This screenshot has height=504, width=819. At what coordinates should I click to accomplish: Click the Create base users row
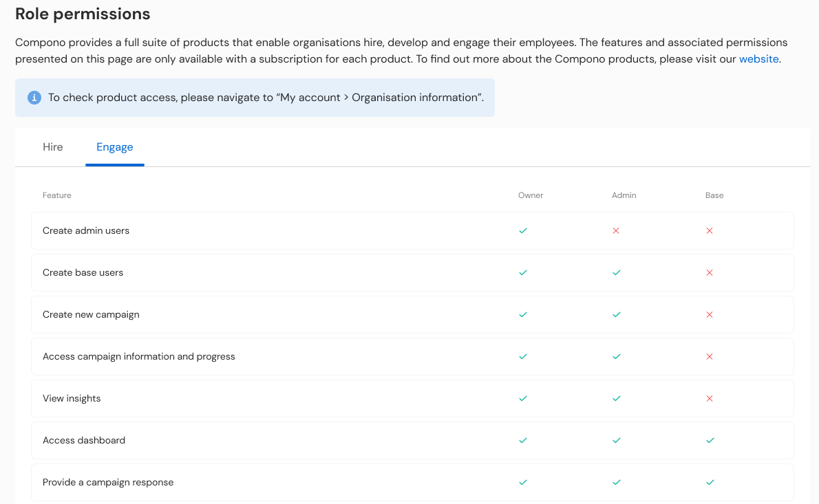413,273
